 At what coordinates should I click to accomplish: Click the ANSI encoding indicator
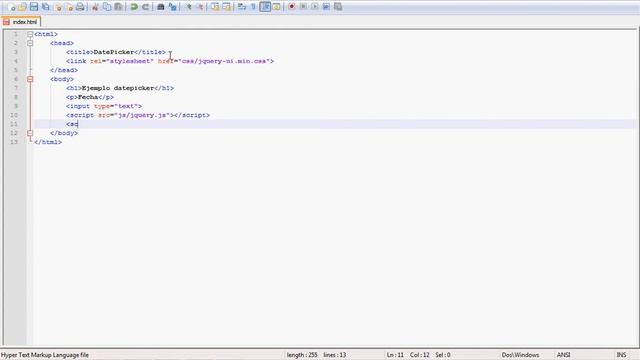(564, 355)
